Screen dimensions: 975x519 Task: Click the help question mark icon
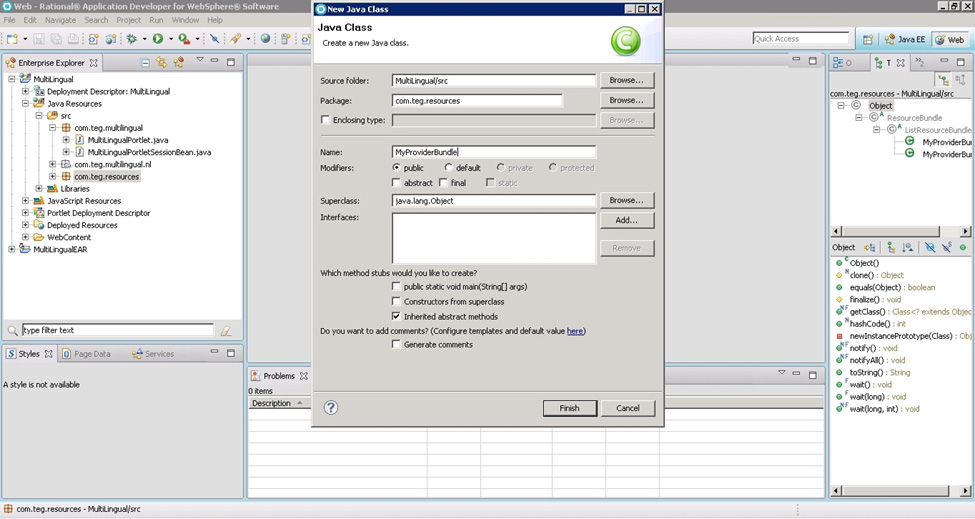click(331, 407)
